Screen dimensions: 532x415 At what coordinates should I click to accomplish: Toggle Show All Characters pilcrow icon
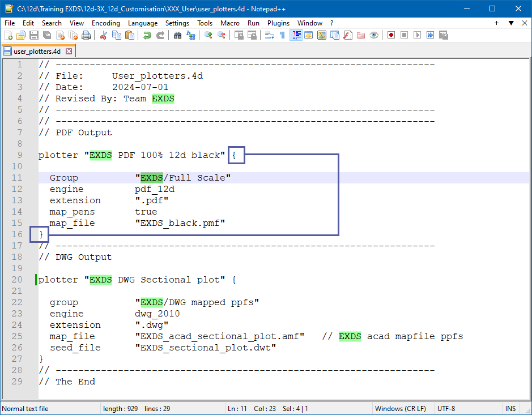[282, 35]
